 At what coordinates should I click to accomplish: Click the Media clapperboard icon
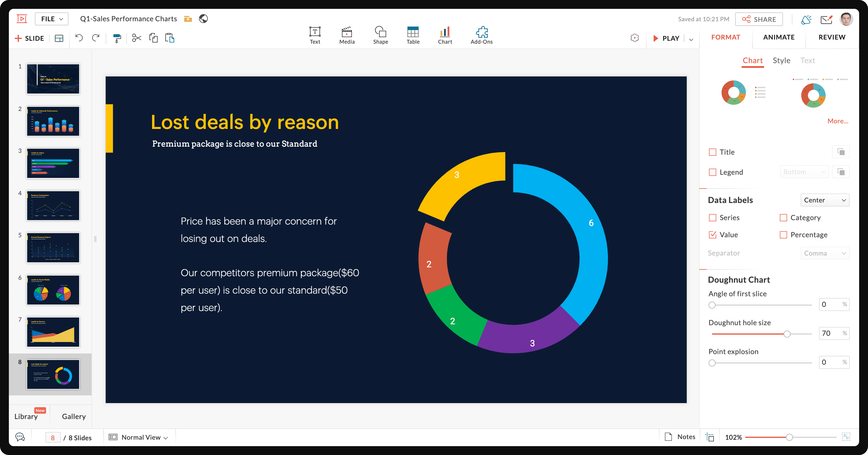(x=347, y=35)
